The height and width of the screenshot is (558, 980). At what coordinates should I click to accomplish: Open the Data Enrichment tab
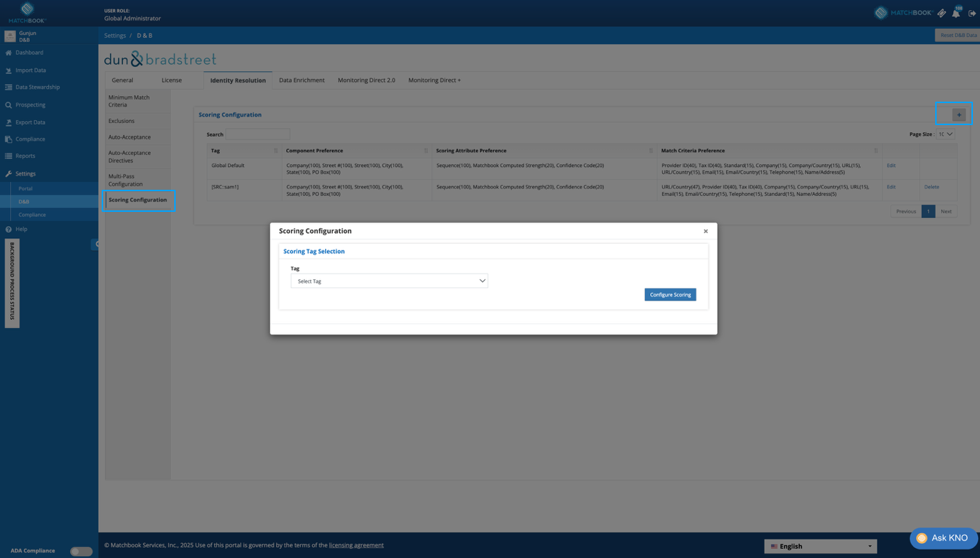pos(302,80)
